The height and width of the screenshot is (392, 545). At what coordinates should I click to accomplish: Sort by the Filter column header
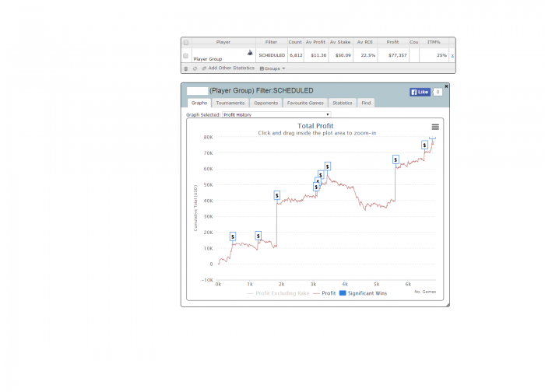point(271,42)
